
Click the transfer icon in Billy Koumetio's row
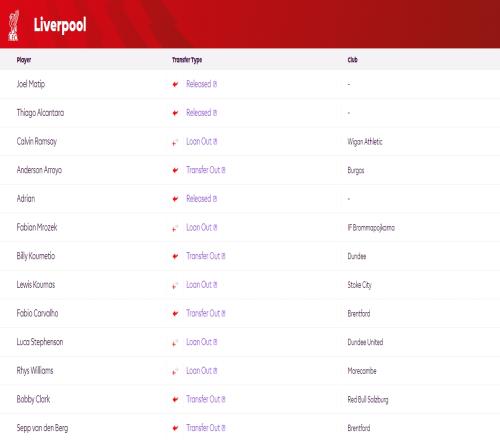click(x=175, y=256)
